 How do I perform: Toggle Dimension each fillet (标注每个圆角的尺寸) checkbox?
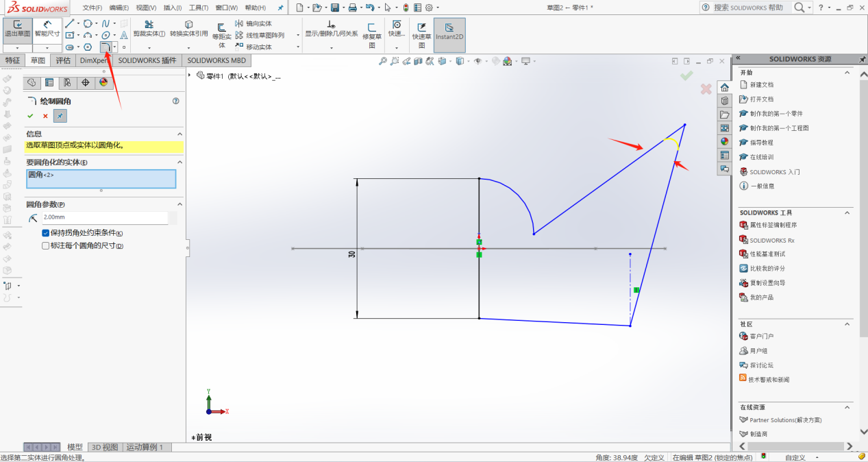pyautogui.click(x=46, y=245)
